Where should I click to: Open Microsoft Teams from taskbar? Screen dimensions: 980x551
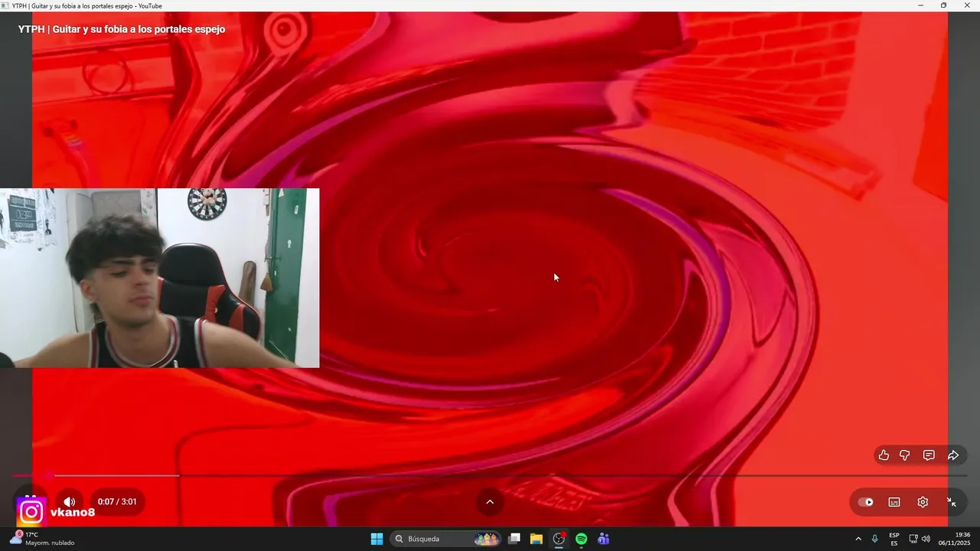pos(603,539)
